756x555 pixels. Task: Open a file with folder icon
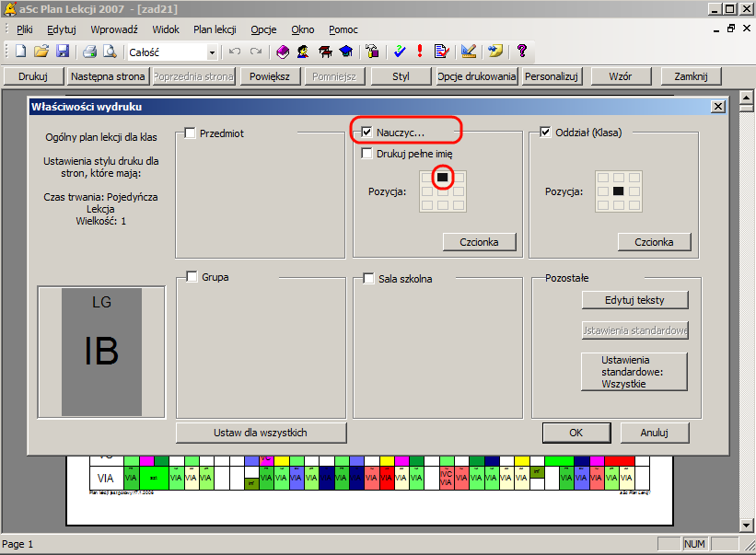(x=41, y=51)
